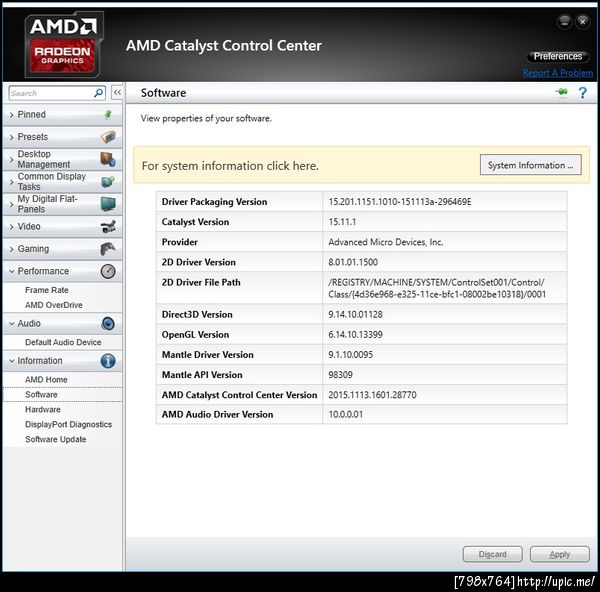The image size is (600, 592).
Task: Open Default Audio Device page
Action: click(63, 342)
